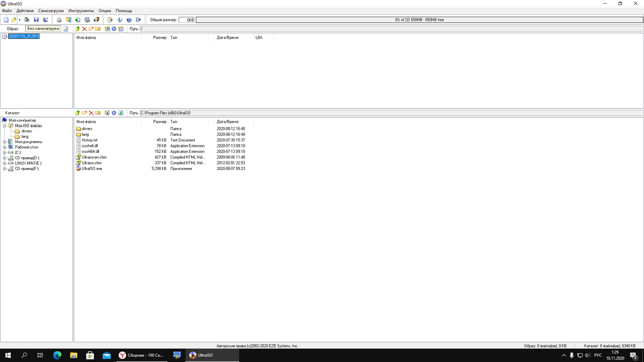Click the Add files toolbar icon

pyautogui.click(x=110, y=20)
